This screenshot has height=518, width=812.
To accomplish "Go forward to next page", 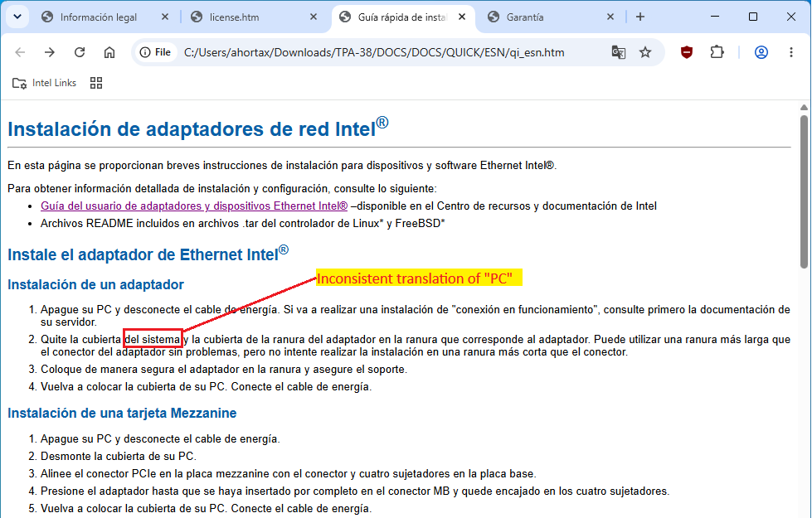I will pyautogui.click(x=50, y=52).
